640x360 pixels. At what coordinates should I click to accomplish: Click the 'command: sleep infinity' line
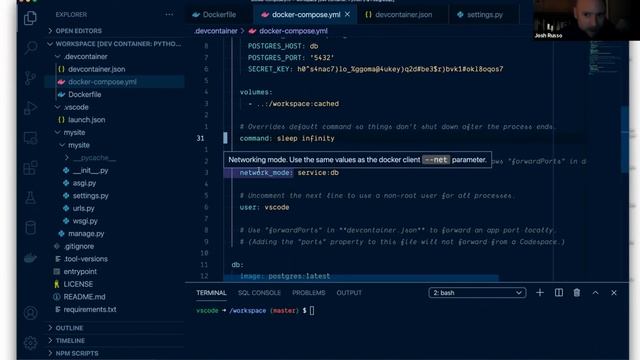pyautogui.click(x=287, y=138)
